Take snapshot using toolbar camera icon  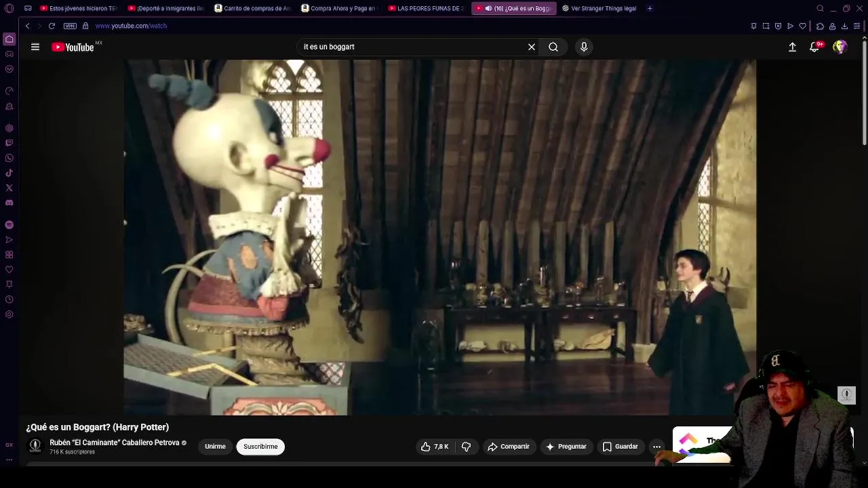pyautogui.click(x=766, y=26)
